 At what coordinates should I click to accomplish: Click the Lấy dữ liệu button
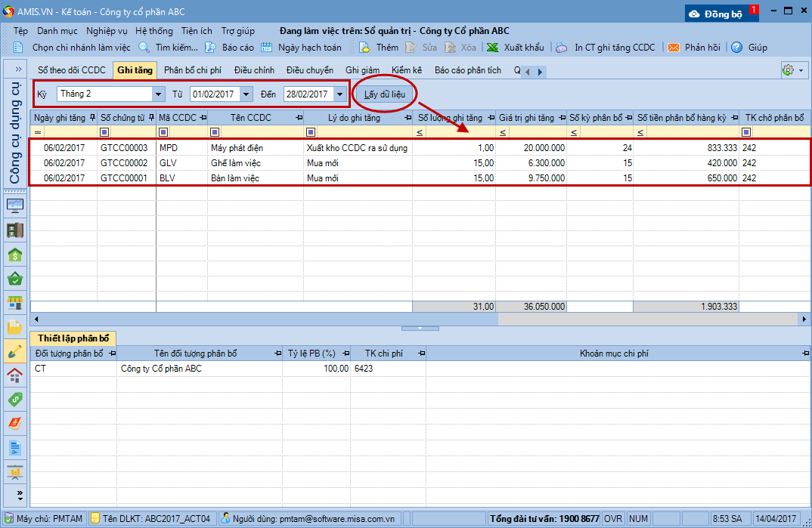(385, 94)
